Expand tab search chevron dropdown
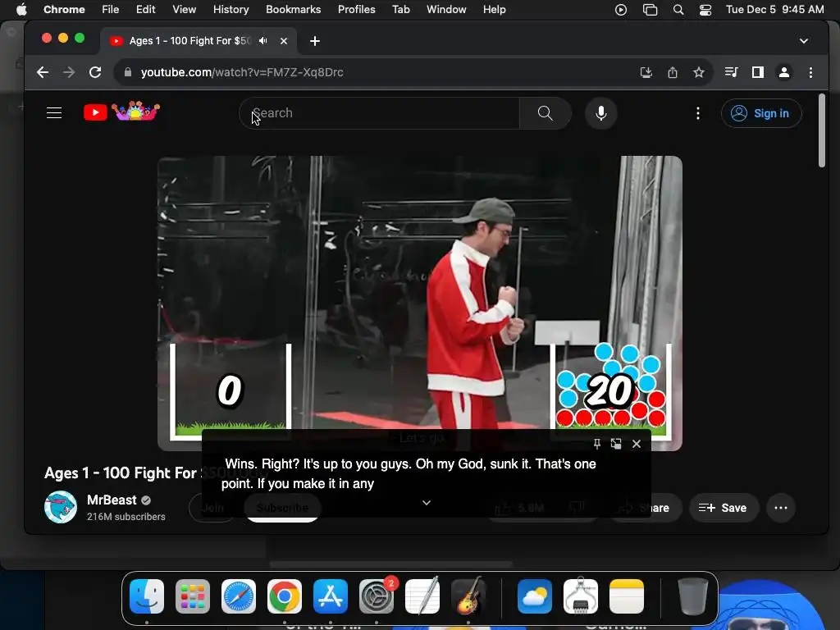Image resolution: width=840 pixels, height=630 pixels. [804, 41]
